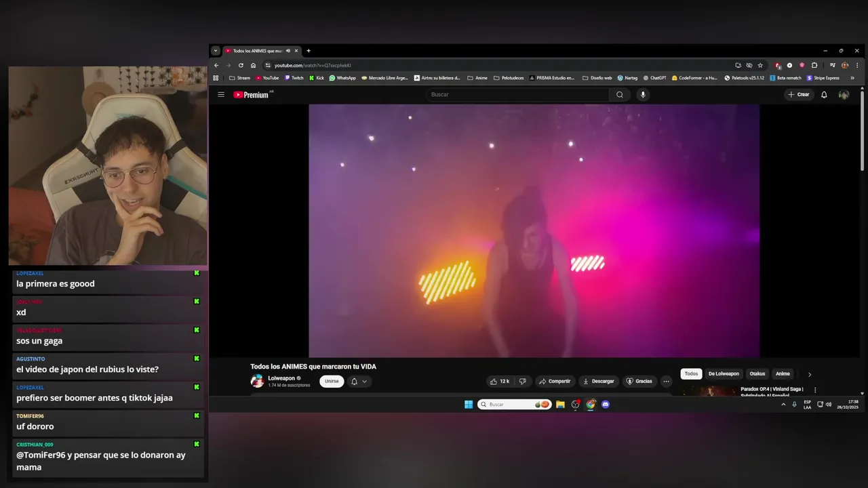
Task: Open the YouTube account avatar menu
Action: (844, 94)
